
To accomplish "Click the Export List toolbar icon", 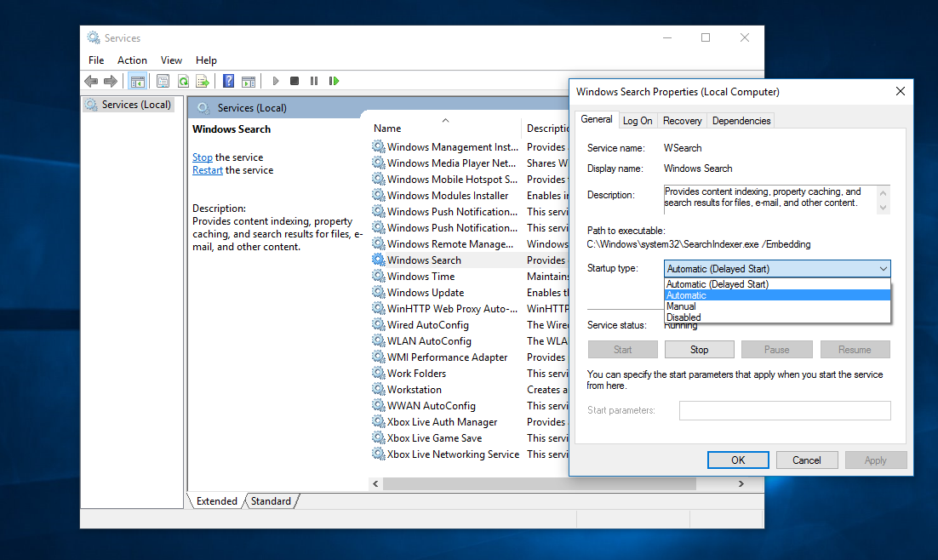I will click(x=203, y=81).
